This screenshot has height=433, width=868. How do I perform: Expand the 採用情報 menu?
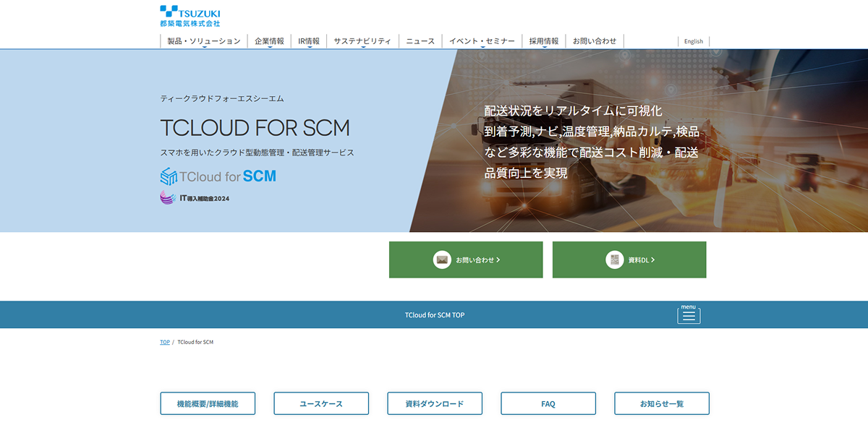[544, 41]
